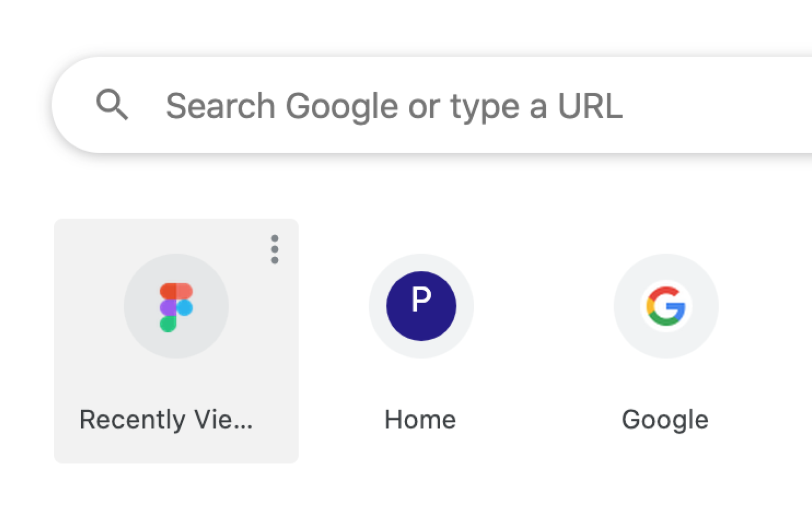Click the Search Google placeholder text
The image size is (812, 516).
[394, 106]
